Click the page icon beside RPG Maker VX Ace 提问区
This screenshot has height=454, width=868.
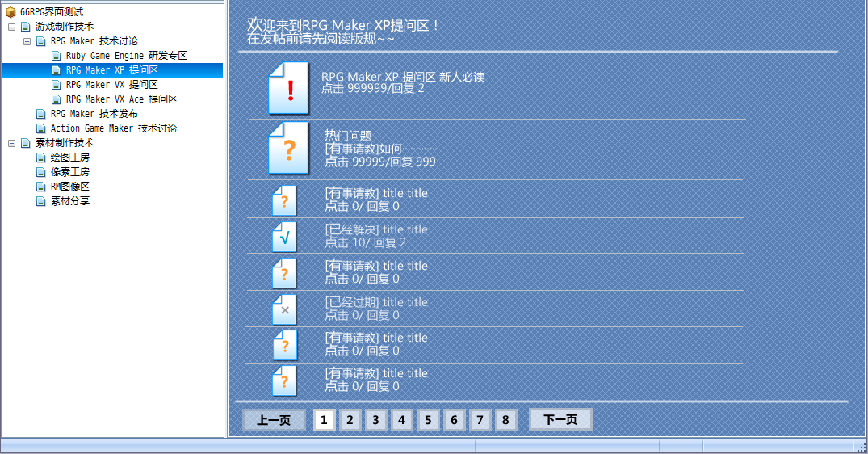click(56, 99)
